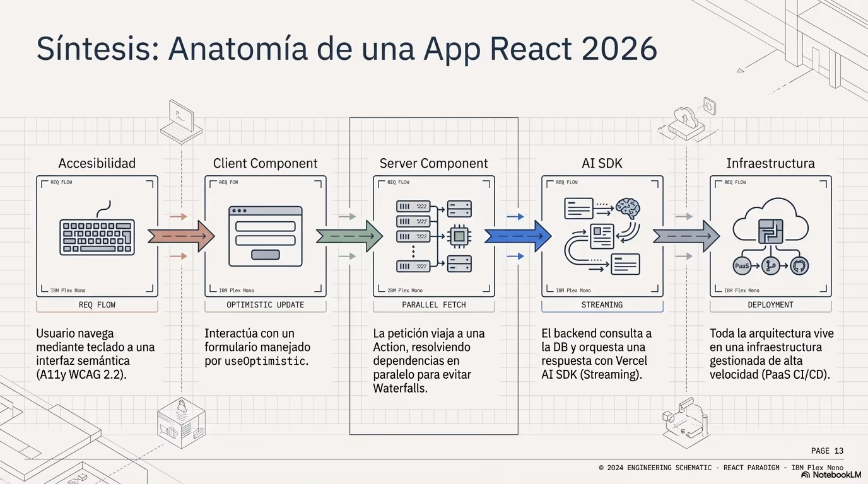Click the word Waterfalls in description
The width and height of the screenshot is (868, 484).
coord(401,389)
